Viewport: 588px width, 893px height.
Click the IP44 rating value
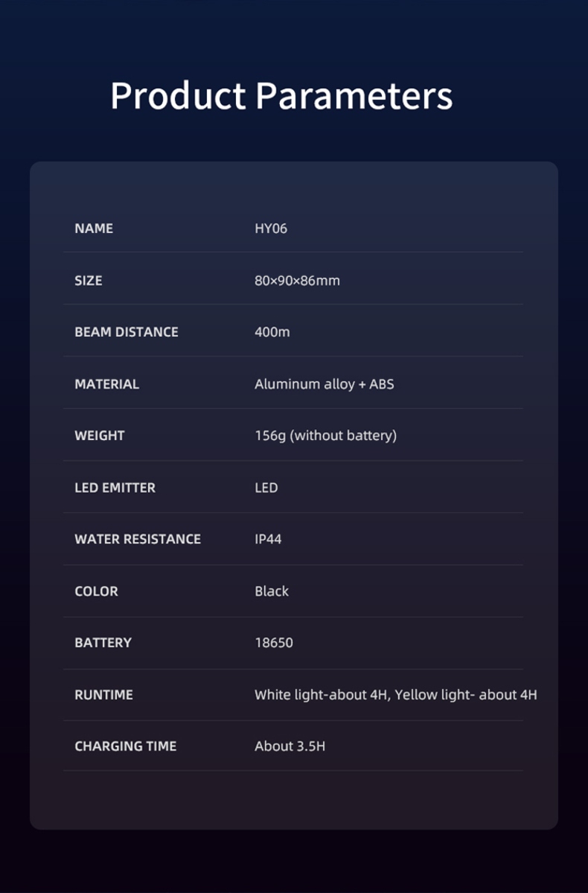click(x=268, y=539)
